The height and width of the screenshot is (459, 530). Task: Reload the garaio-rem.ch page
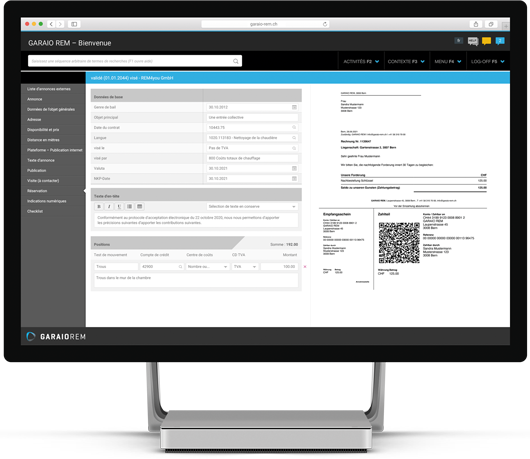tap(325, 24)
